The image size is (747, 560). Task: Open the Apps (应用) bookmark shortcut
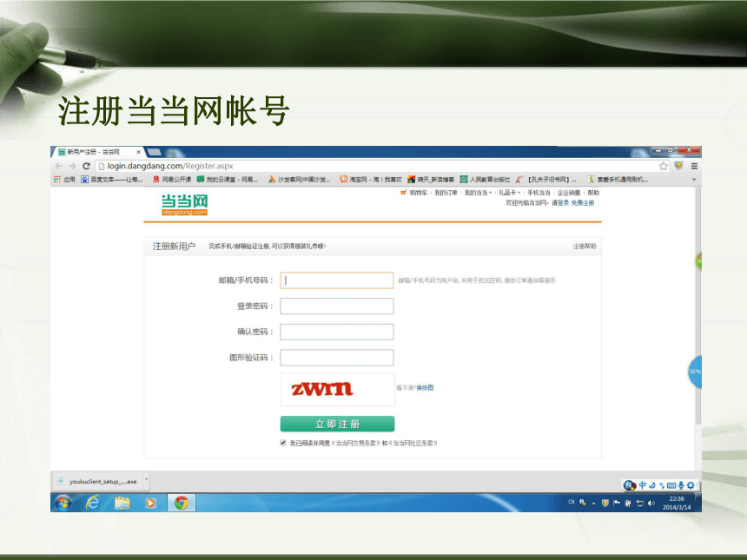[x=64, y=180]
